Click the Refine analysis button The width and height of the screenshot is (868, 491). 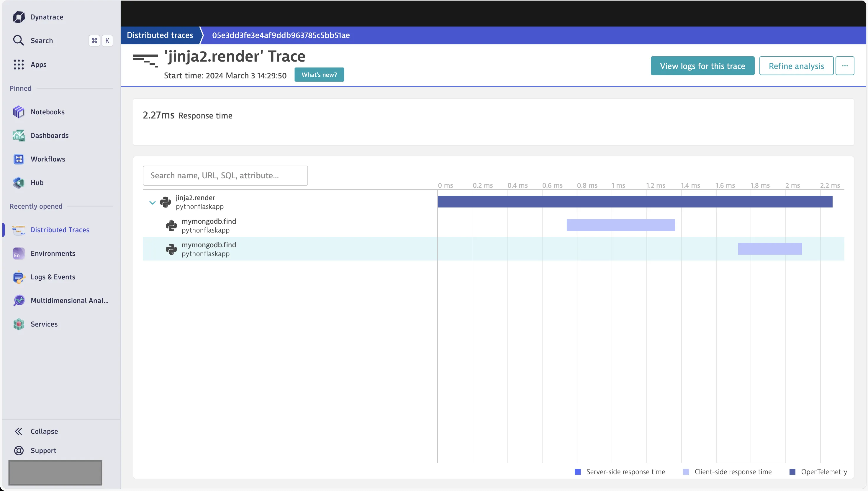796,65
